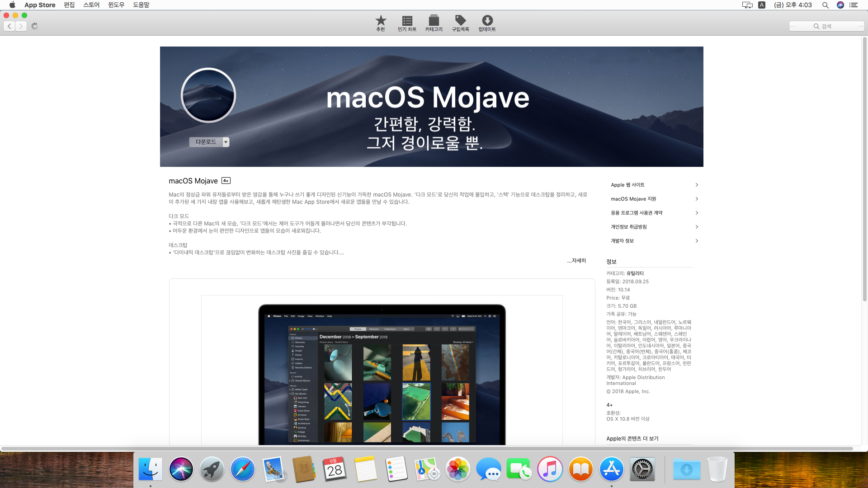
Task: Open the 스토어 menu
Action: pyautogui.click(x=91, y=5)
